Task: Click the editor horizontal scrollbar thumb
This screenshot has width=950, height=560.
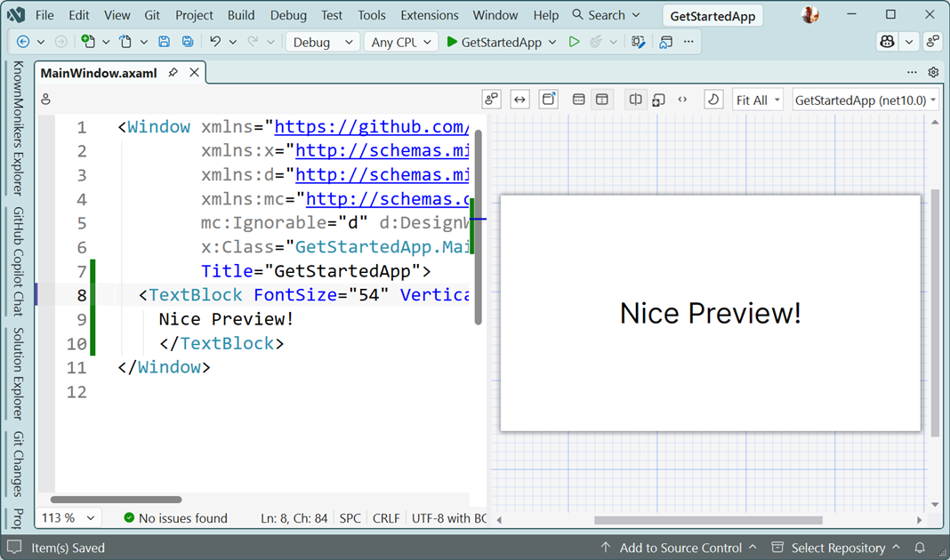Action: click(x=116, y=500)
